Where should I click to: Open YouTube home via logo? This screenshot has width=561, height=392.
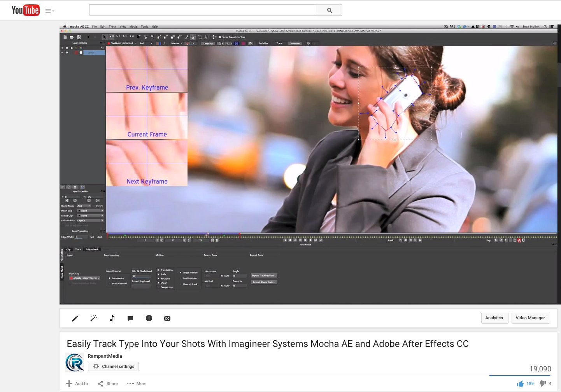[25, 10]
